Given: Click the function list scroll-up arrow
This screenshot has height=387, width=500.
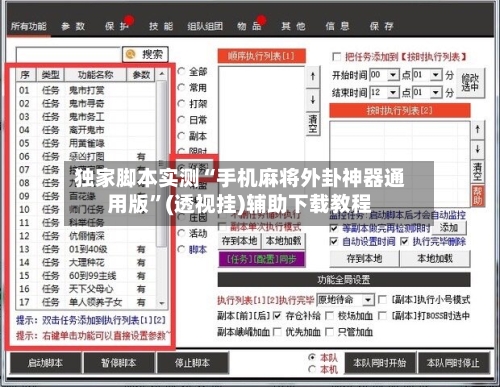Looking at the screenshot, I should coord(162,74).
